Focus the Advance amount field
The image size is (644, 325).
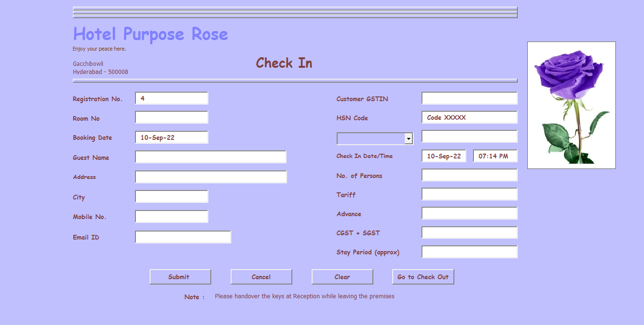click(469, 213)
